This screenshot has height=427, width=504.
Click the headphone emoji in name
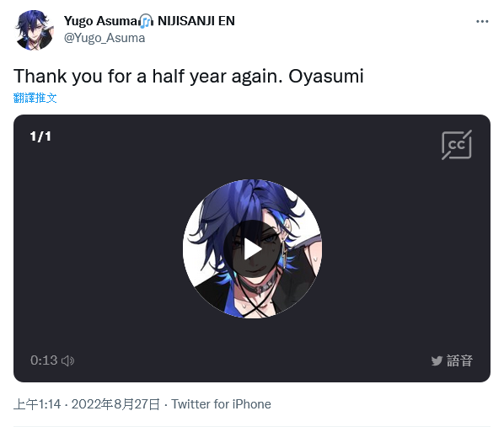point(147,21)
